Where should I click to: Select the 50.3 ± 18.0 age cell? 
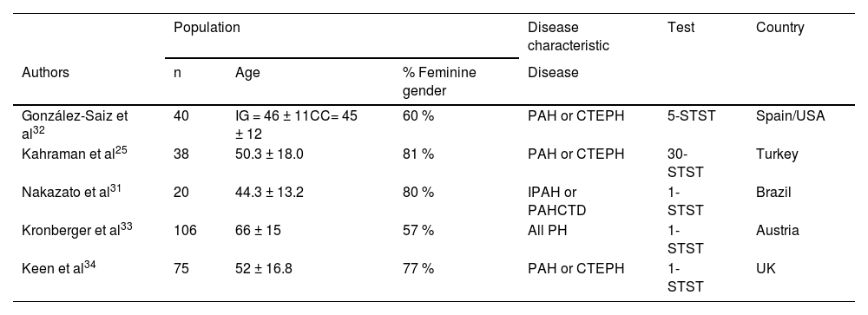tap(269, 154)
